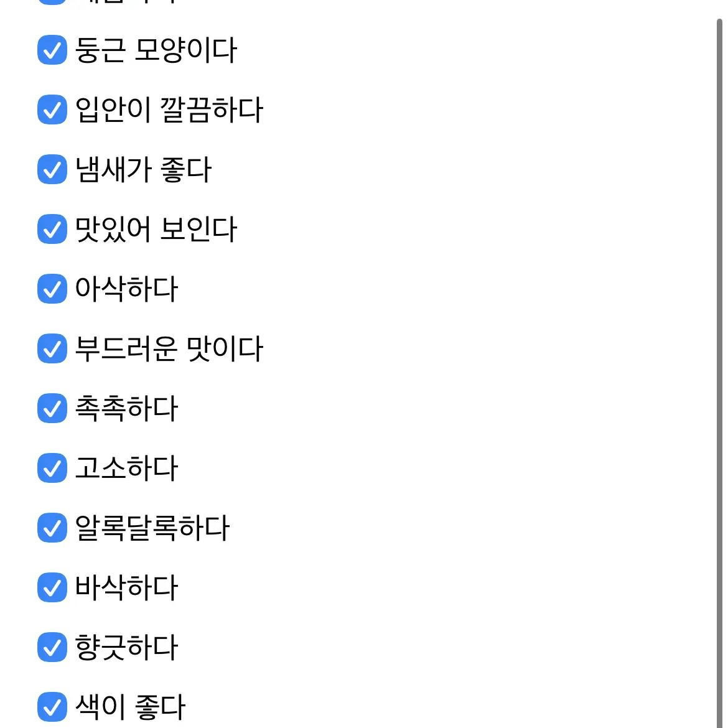Uncheck the 냄새가 좋다 checkbox

coord(52,169)
